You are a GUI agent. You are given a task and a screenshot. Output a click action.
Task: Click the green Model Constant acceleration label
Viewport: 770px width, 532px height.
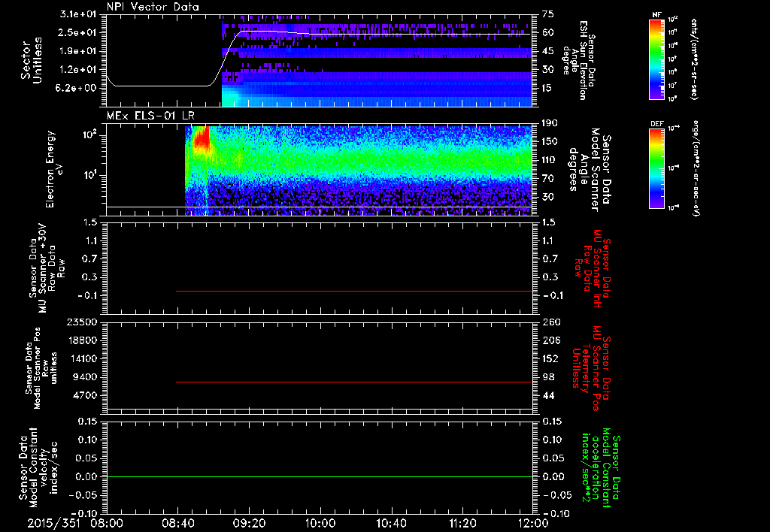601,468
